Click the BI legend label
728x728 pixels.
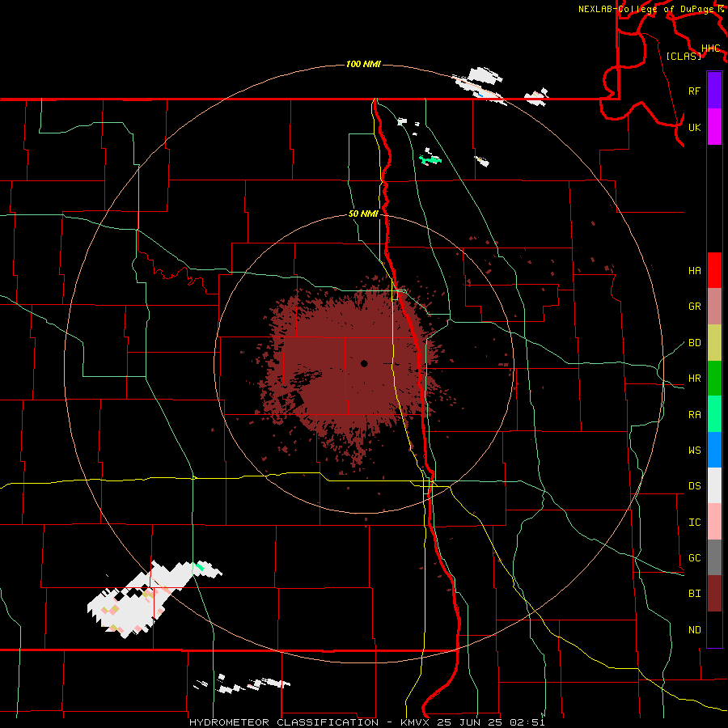pyautogui.click(x=694, y=594)
